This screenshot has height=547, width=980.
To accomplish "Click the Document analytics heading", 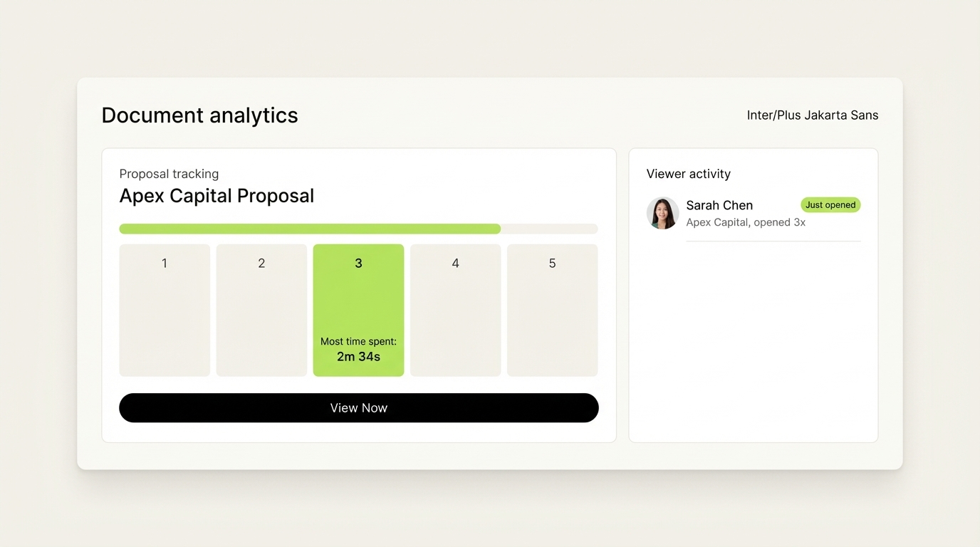I will point(200,115).
